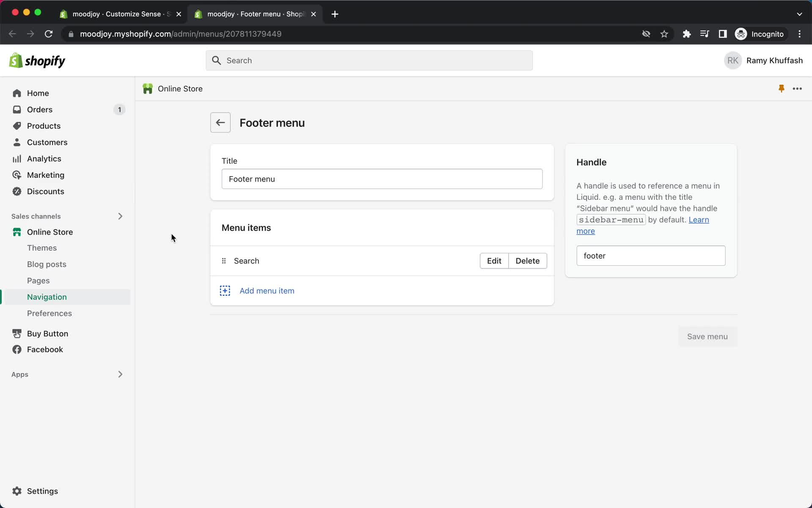This screenshot has width=812, height=508.
Task: Click the Footer menu title input field
Action: click(382, 179)
